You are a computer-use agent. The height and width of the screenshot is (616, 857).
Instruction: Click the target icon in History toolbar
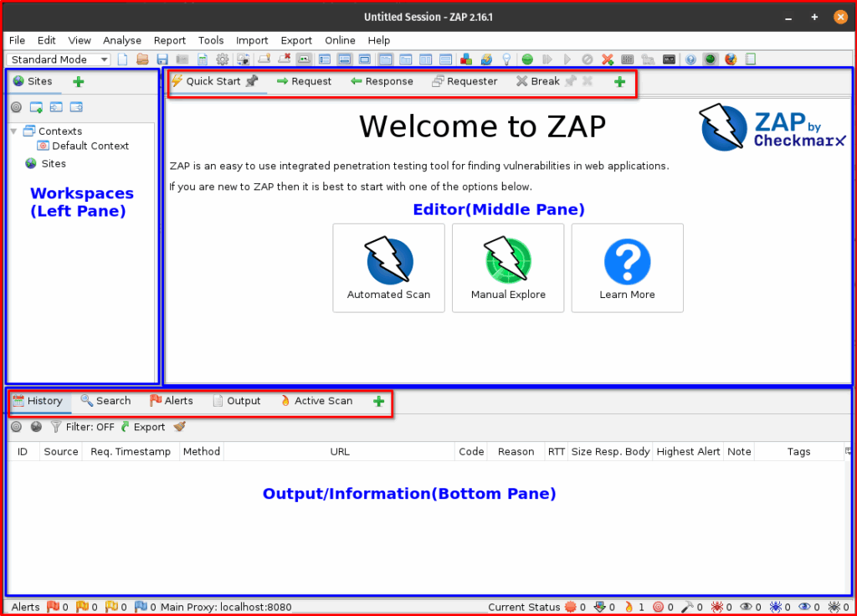[x=17, y=426]
